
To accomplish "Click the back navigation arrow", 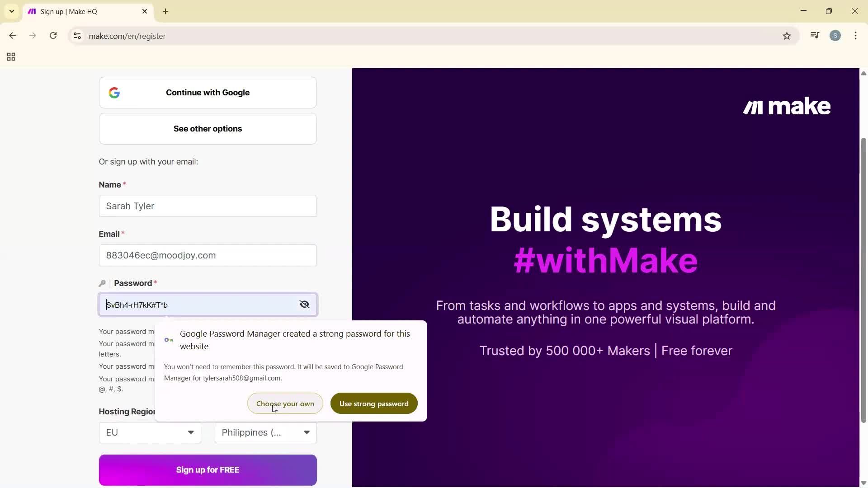I will (12, 36).
